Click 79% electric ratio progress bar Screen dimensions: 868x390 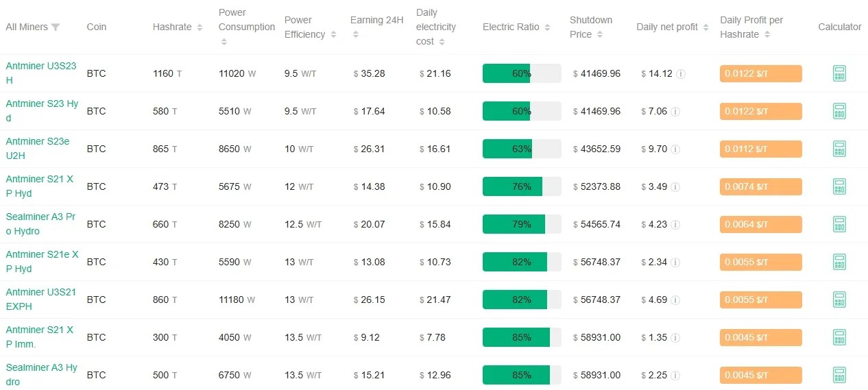(521, 224)
